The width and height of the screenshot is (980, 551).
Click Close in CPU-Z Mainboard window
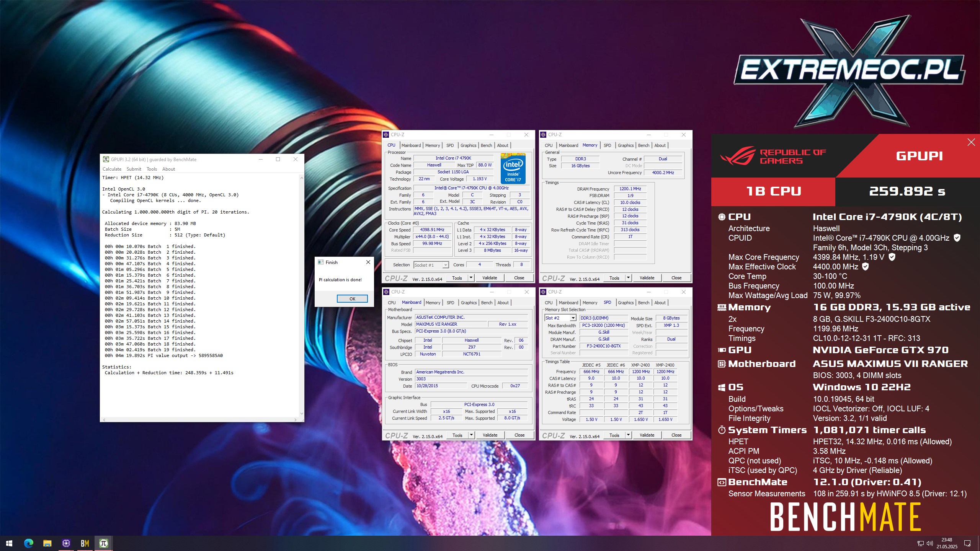pyautogui.click(x=519, y=435)
